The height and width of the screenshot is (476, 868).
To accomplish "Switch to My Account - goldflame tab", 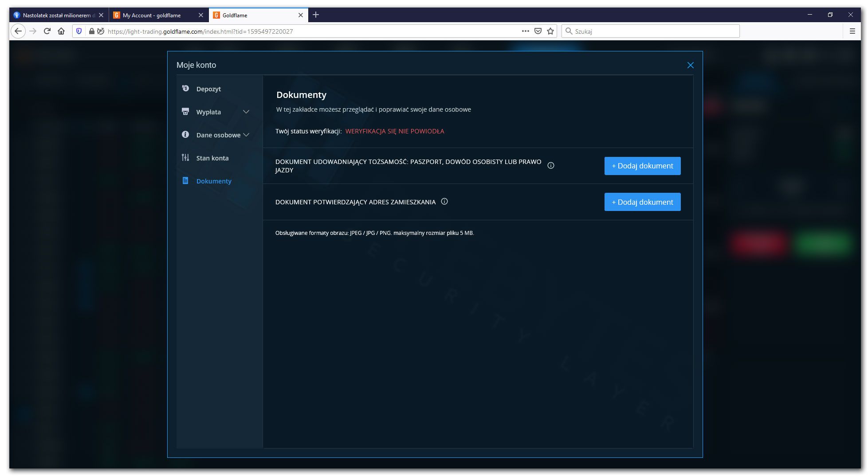I will 158,15.
